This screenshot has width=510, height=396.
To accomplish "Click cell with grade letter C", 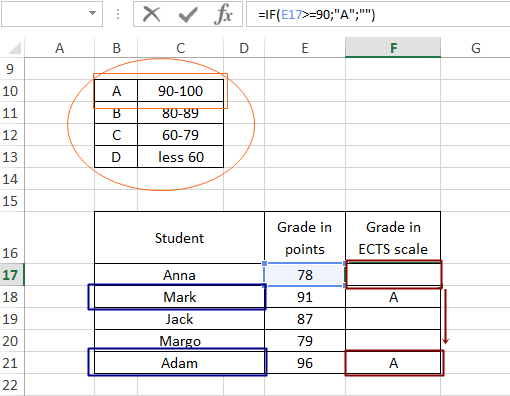I will click(x=116, y=135).
